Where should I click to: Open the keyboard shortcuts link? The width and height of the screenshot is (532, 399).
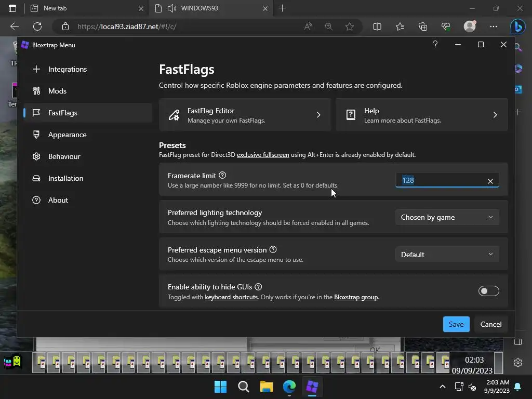click(x=231, y=297)
